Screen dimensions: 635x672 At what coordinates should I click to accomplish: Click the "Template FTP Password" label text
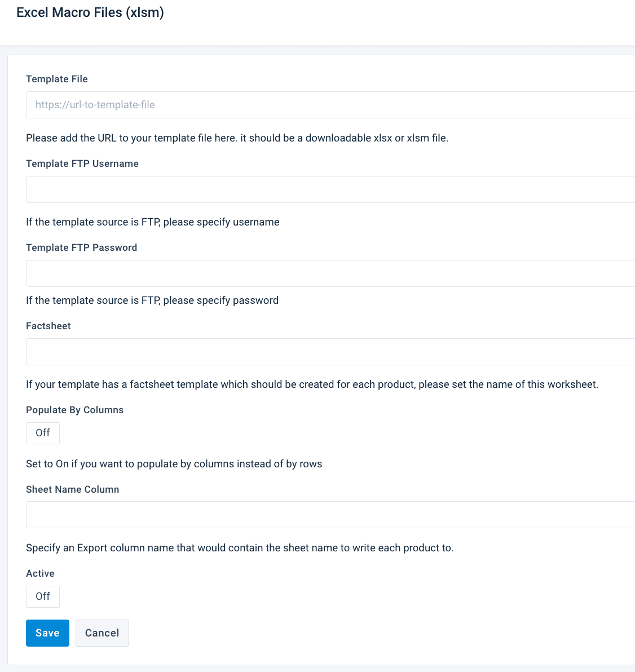click(82, 247)
